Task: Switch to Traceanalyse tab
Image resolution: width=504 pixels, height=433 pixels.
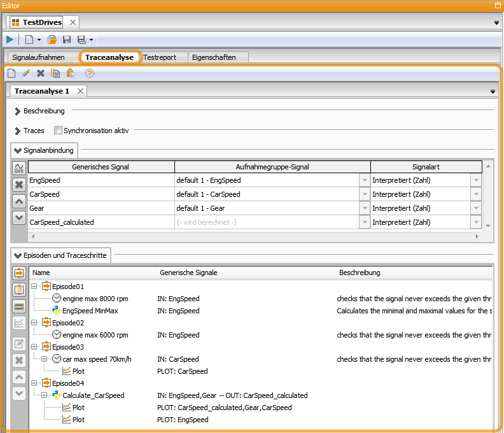Action: pyautogui.click(x=109, y=57)
